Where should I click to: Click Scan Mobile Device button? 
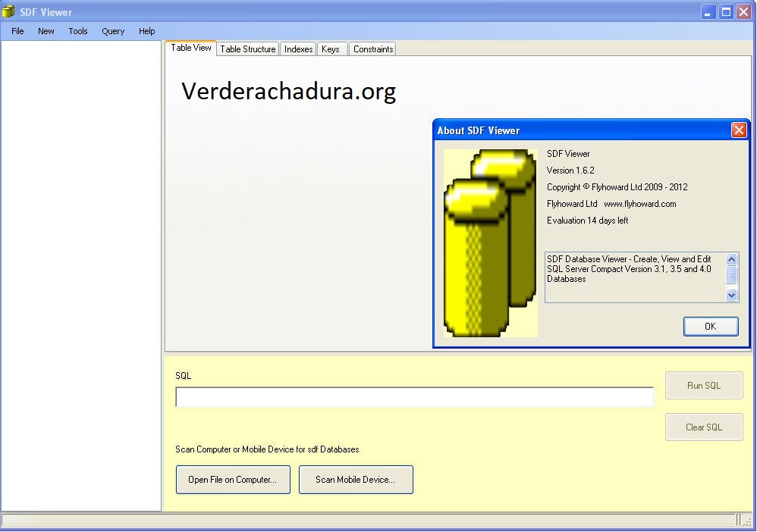click(356, 480)
